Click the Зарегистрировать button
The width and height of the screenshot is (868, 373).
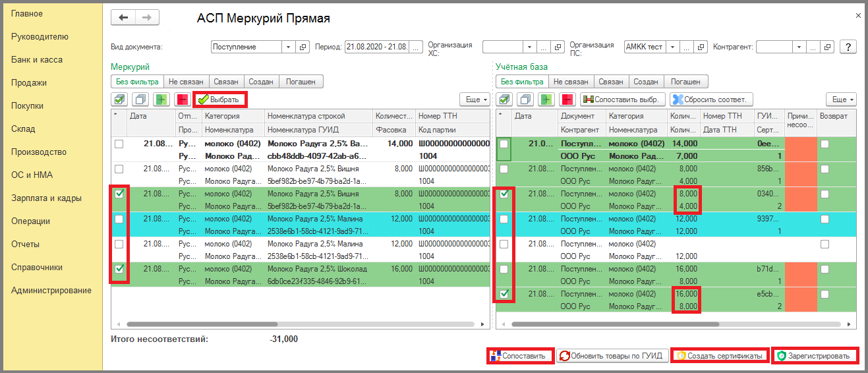816,356
